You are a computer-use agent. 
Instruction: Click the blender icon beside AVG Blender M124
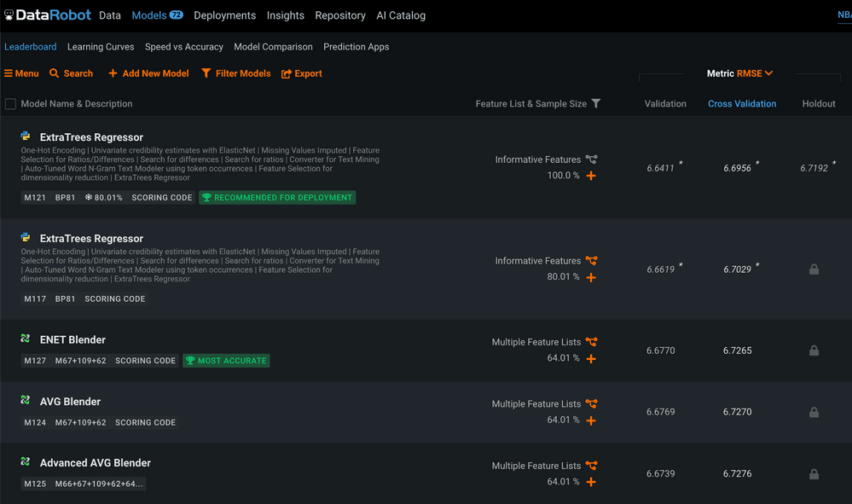26,400
